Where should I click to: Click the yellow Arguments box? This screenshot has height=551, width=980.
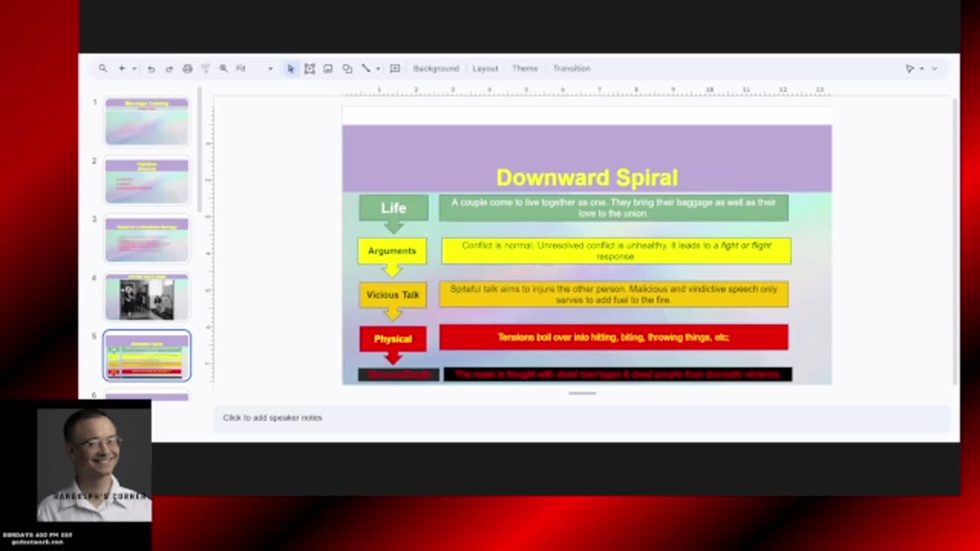392,251
